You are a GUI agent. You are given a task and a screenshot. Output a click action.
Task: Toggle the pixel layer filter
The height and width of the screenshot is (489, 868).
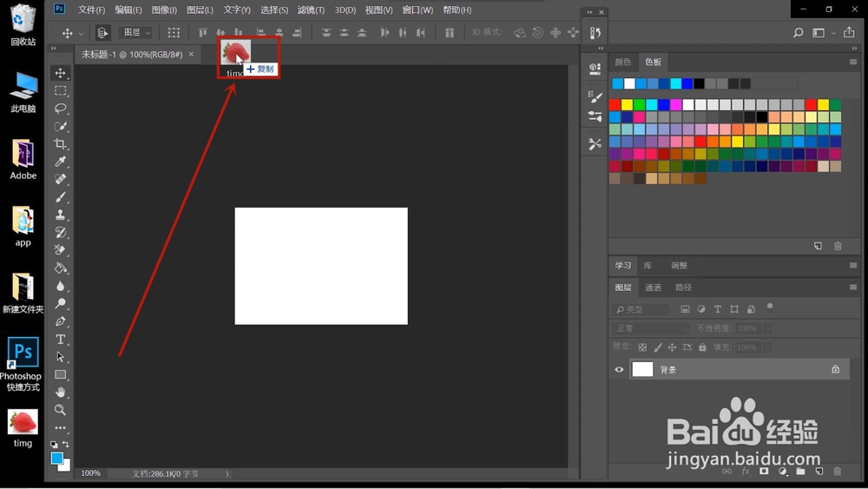[x=685, y=309]
